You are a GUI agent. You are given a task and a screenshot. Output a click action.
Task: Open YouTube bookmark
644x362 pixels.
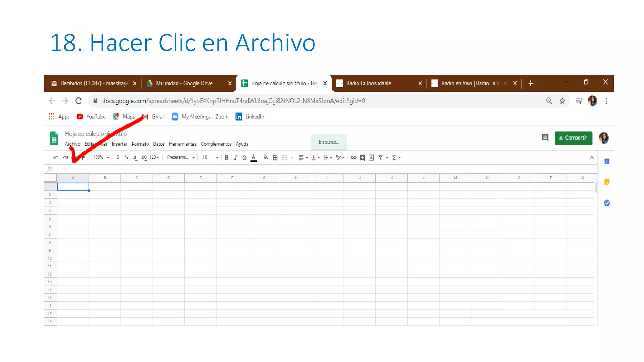pyautogui.click(x=91, y=117)
